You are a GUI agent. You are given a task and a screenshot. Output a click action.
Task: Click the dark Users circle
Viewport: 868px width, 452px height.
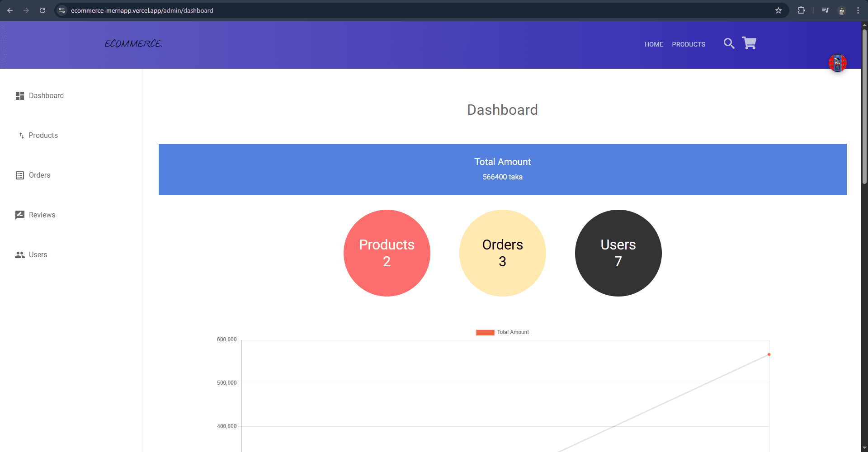pos(618,253)
